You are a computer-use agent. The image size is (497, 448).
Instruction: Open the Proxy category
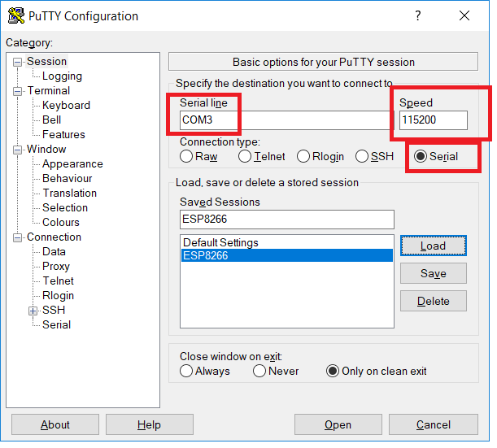(56, 267)
